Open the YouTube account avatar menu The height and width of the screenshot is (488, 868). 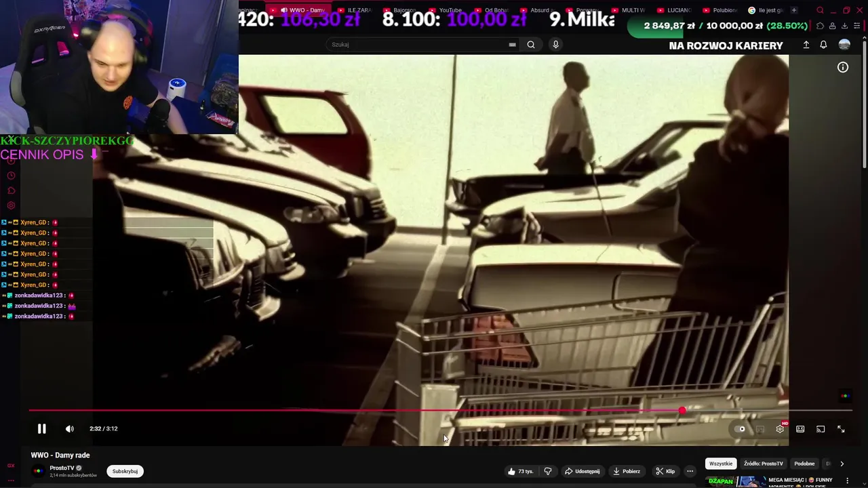coord(844,44)
